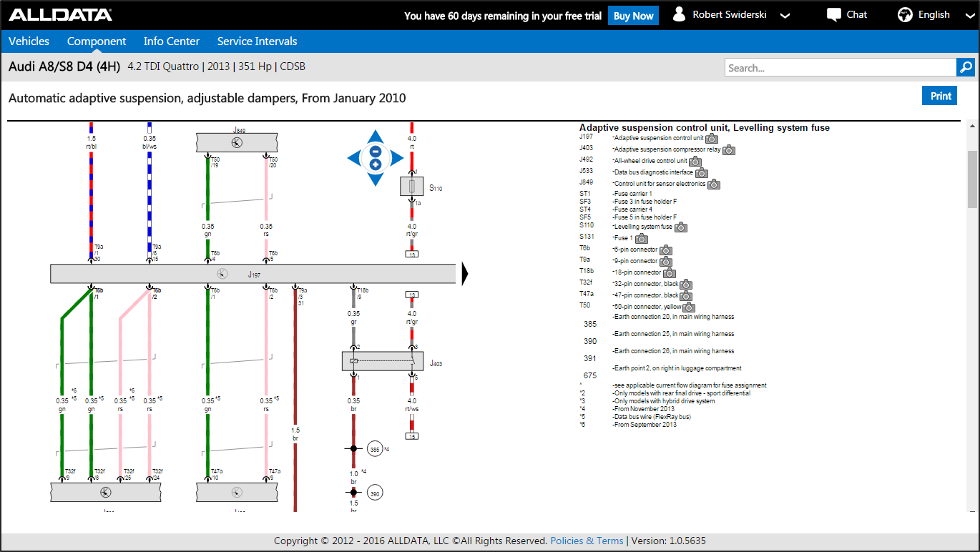The width and height of the screenshot is (980, 552).
Task: Click the ALLDATA logo
Action: [60, 15]
